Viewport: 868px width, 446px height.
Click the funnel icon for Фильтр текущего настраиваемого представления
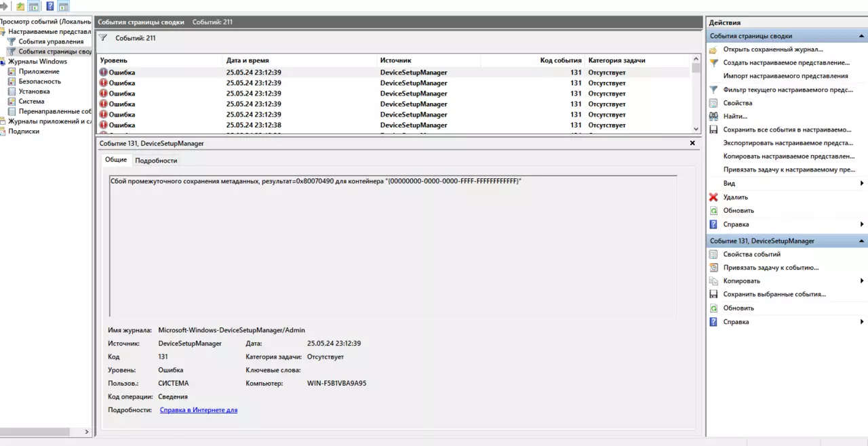point(713,89)
